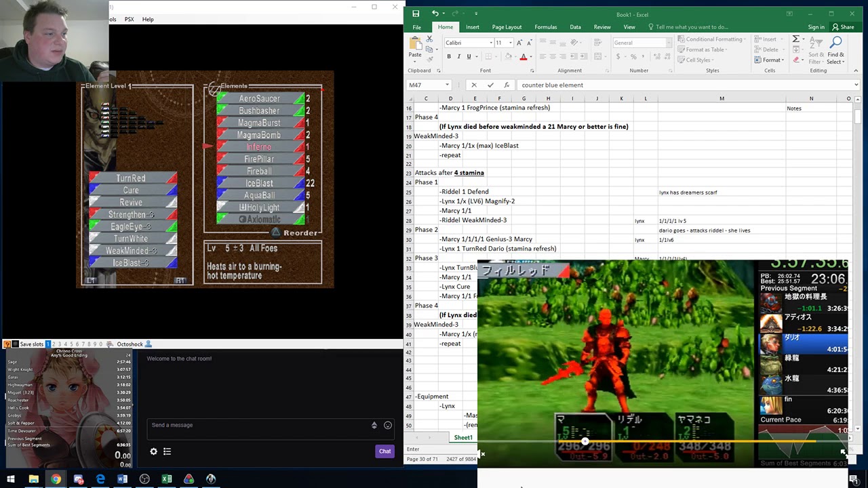Click the video progress slider handle

coord(585,441)
